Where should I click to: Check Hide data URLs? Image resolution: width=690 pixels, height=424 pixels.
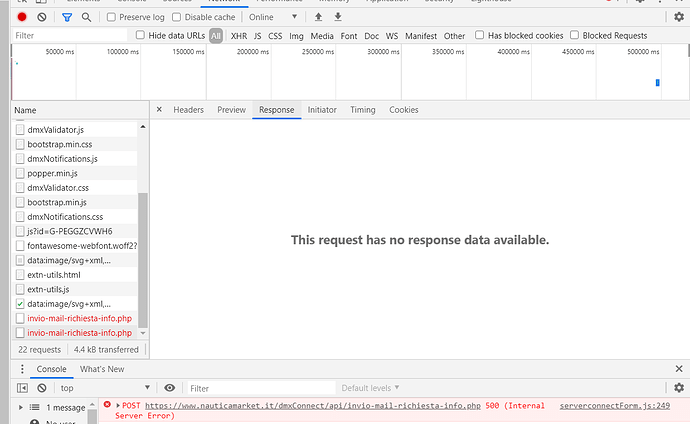tap(140, 35)
